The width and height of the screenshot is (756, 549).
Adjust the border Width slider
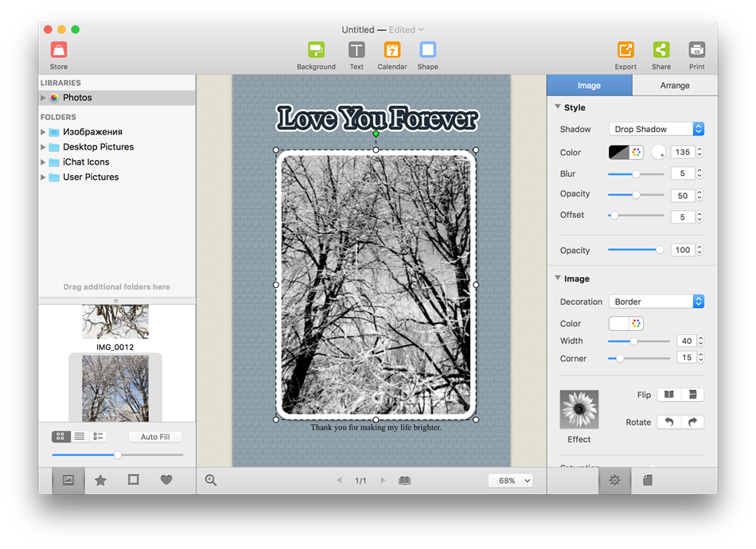coord(639,341)
